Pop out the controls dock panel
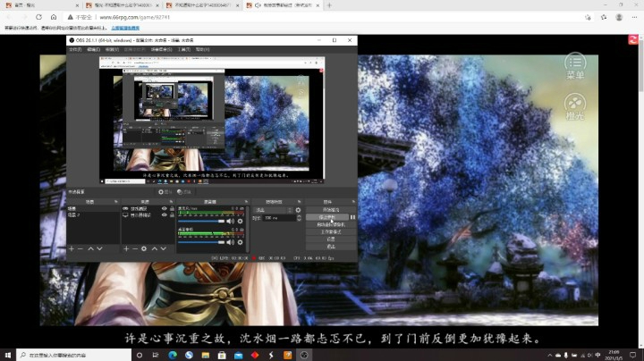Image resolution: width=644 pixels, height=361 pixels. (x=353, y=202)
